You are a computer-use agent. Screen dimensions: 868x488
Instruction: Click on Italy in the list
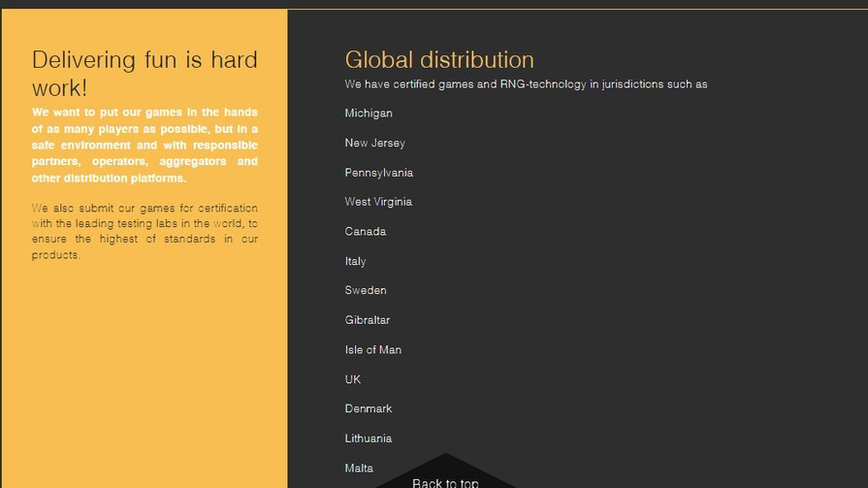[355, 261]
